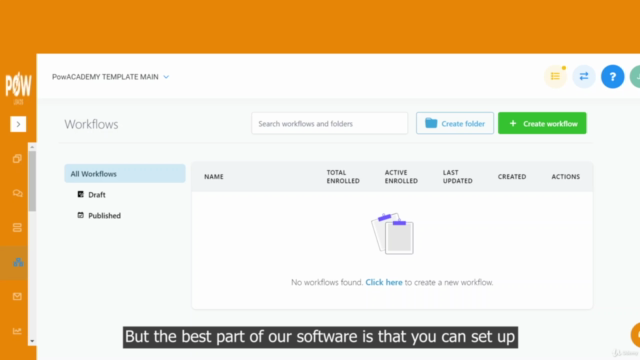Click the TOTAL ENROLLED column header
Screen dimensions: 640x360
(x=343, y=177)
